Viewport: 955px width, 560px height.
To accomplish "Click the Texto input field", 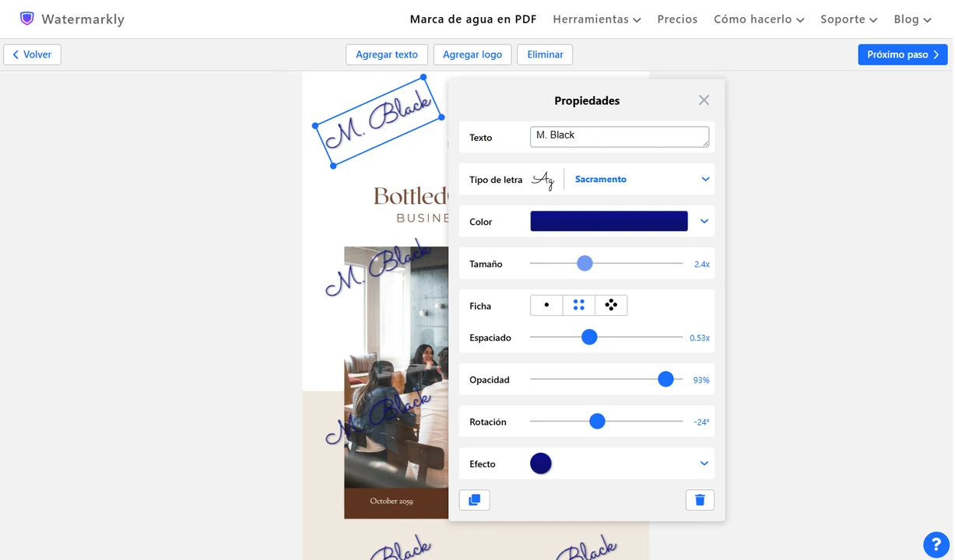I will [620, 137].
